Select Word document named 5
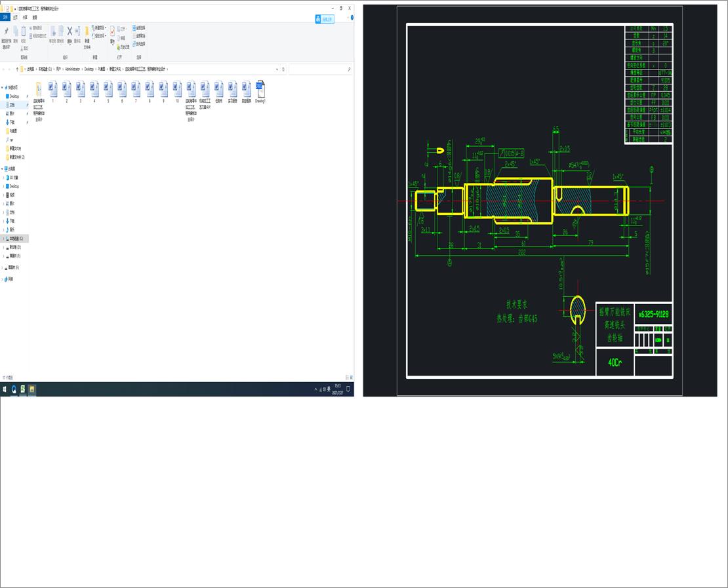The width and height of the screenshot is (728, 588). pyautogui.click(x=108, y=92)
